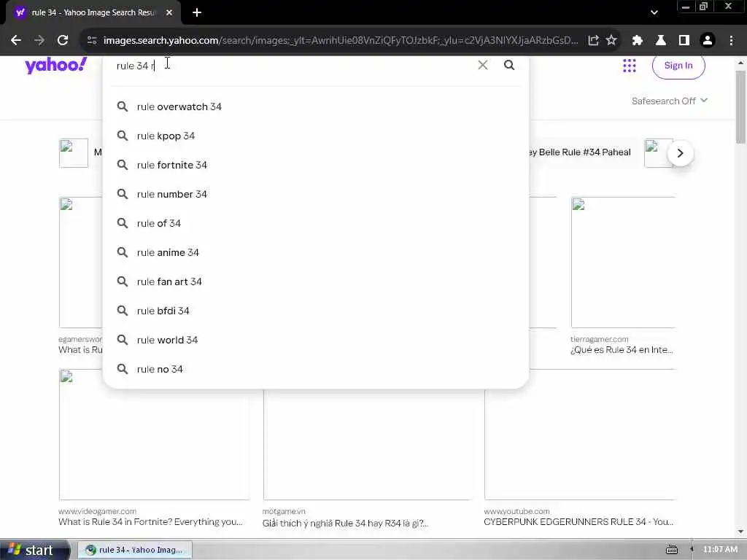Click the next arrow on the related carousel
Viewport: 747px width, 560px height.
(x=681, y=153)
